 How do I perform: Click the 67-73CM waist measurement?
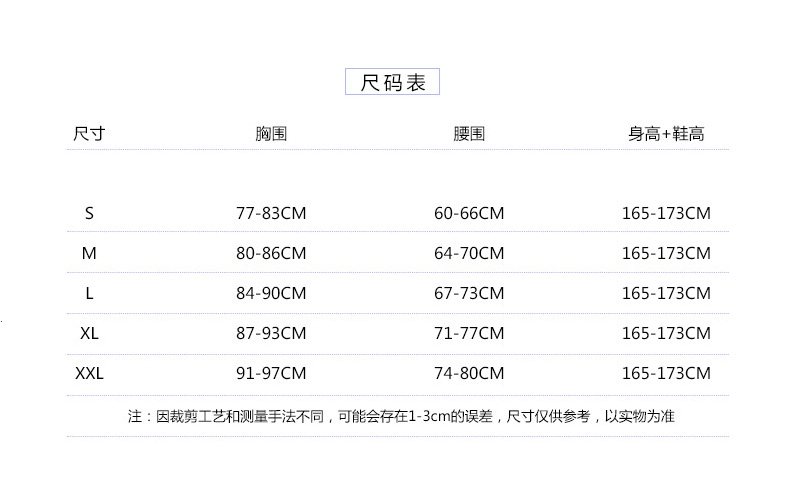[x=469, y=293]
